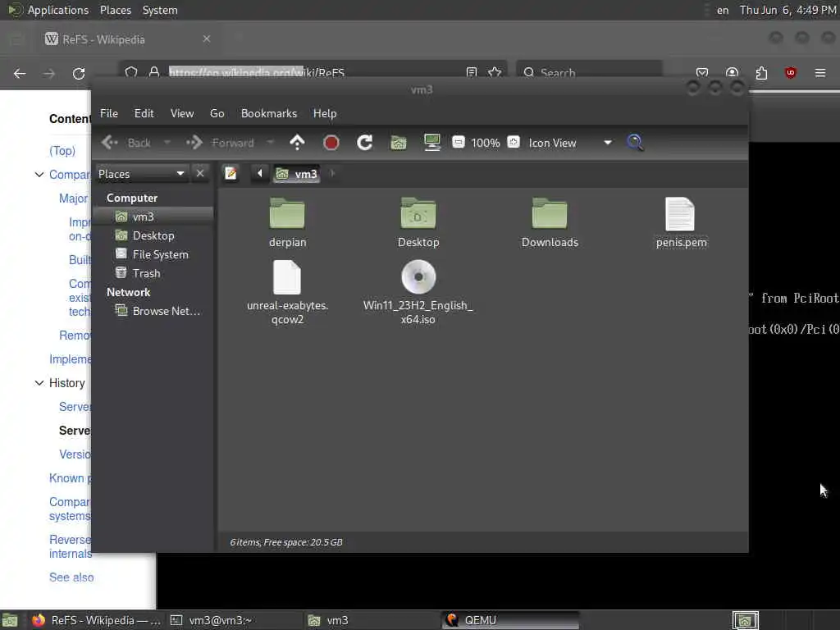
Task: Click (Top) link in Wikipedia contents
Action: click(x=62, y=151)
